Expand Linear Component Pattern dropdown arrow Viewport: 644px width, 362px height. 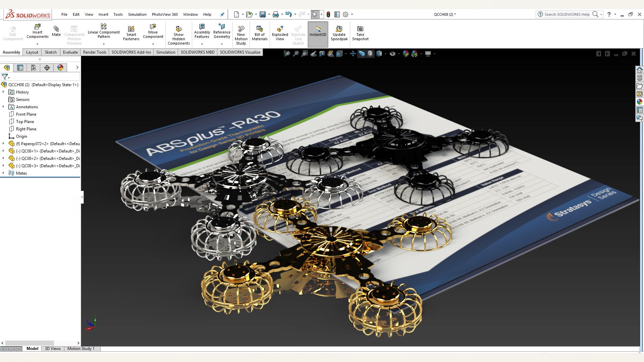[104, 44]
